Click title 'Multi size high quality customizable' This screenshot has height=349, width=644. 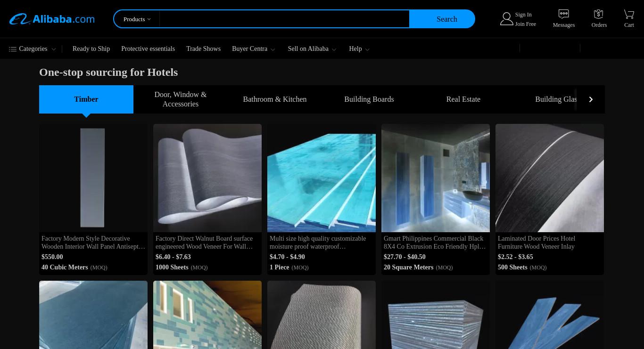[x=318, y=243]
